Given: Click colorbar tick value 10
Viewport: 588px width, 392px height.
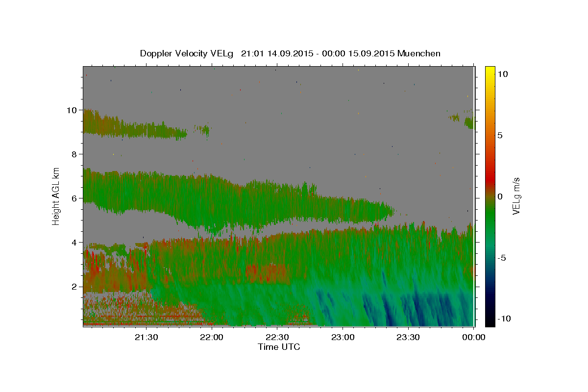Looking at the screenshot, I should tap(502, 73).
